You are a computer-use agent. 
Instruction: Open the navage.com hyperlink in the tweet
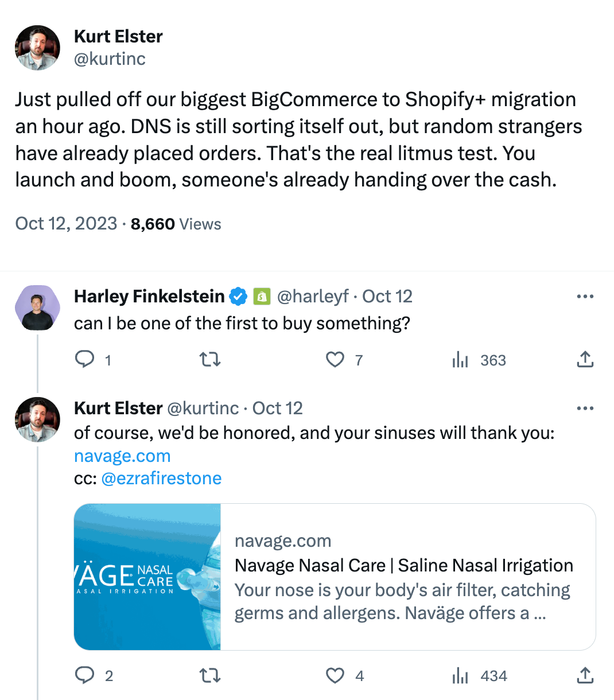[x=122, y=456]
